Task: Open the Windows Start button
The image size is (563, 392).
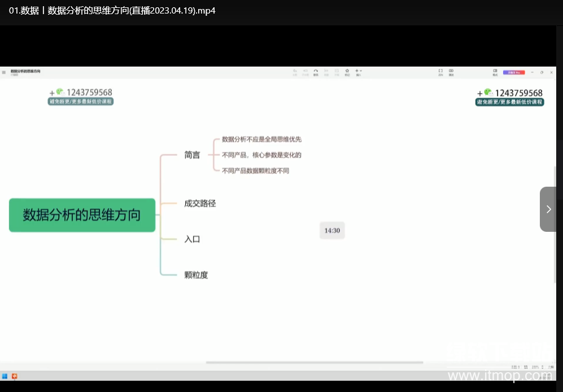Action: coord(5,376)
